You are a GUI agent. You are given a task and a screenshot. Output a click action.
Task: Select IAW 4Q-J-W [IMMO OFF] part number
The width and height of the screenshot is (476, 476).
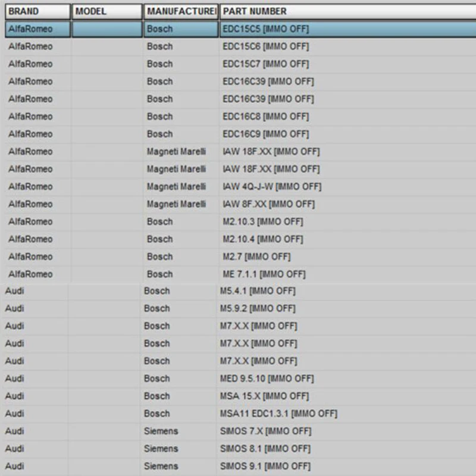click(x=272, y=187)
